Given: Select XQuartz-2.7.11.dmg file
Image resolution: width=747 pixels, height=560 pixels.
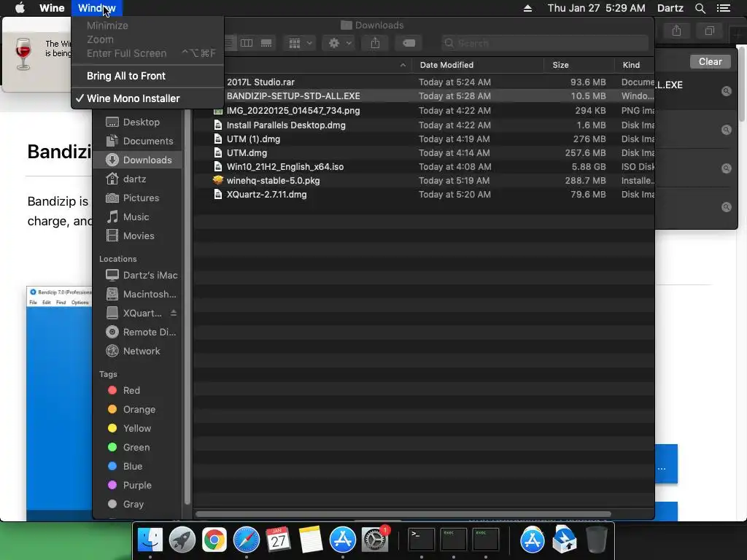Looking at the screenshot, I should tap(266, 194).
